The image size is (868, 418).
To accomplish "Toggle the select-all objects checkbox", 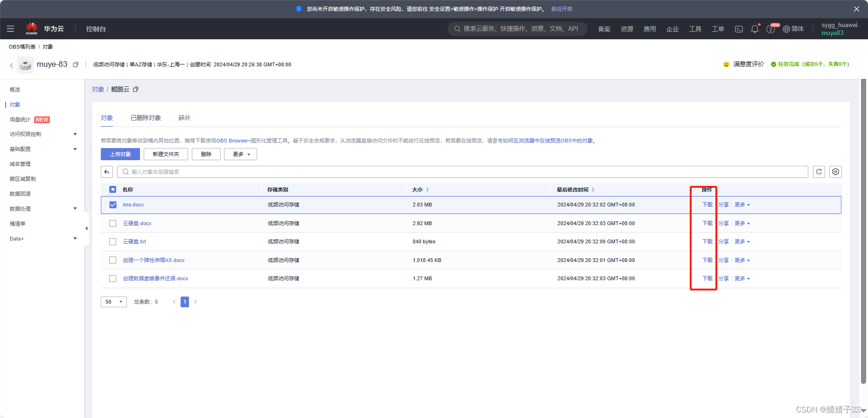I will click(x=112, y=190).
